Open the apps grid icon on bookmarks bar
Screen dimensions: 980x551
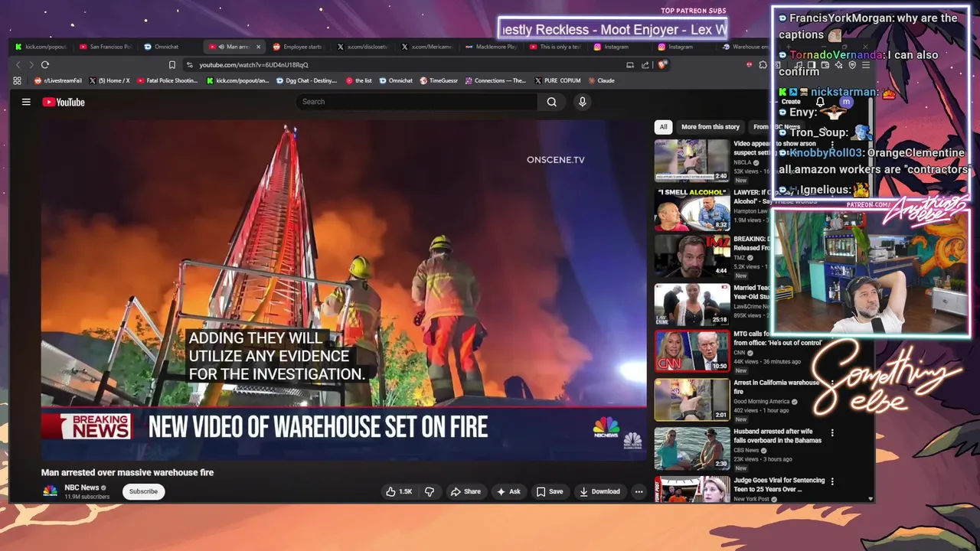(x=17, y=80)
